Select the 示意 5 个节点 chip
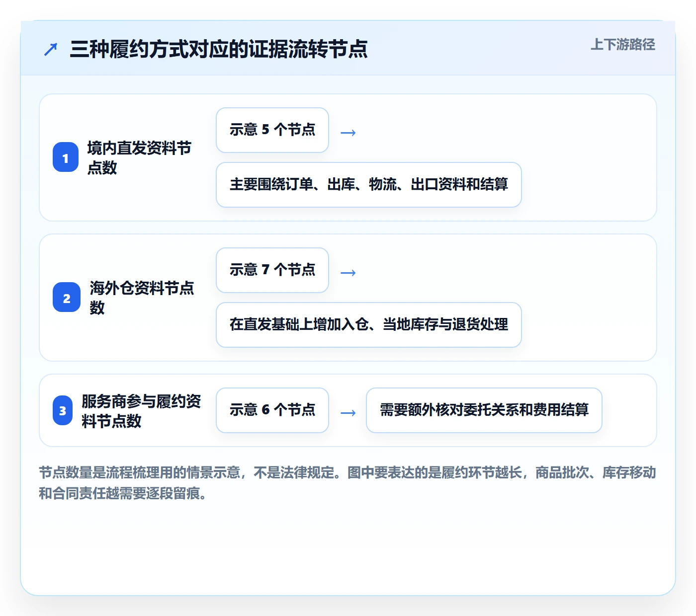Screen dimensions: 696x616 coord(272,130)
